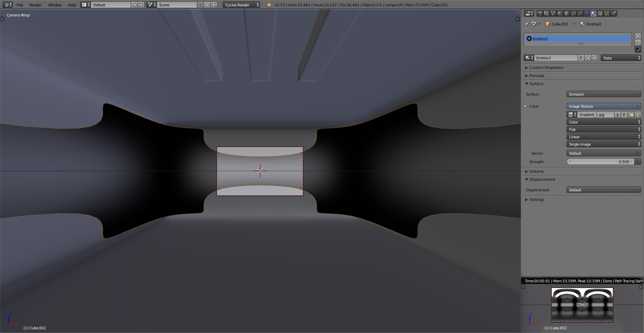The height and width of the screenshot is (333, 644).
Task: Browse image datablock for Gradient_1.jpg
Action: [x=572, y=114]
